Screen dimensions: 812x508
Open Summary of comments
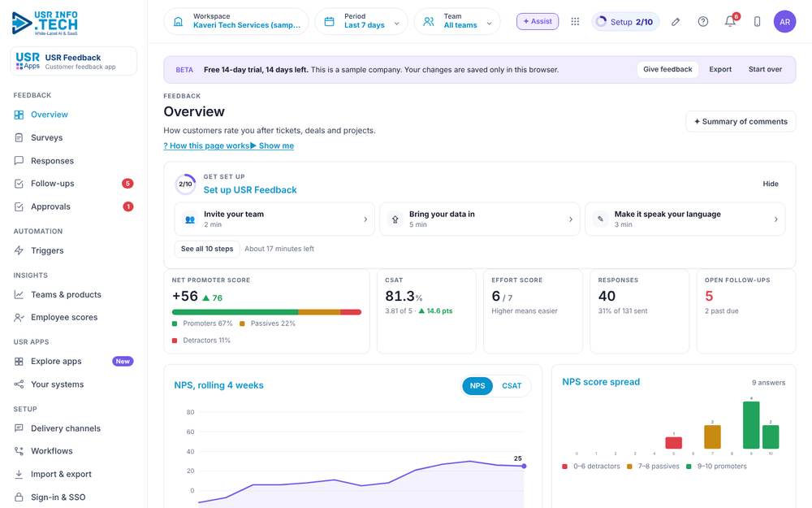point(741,121)
